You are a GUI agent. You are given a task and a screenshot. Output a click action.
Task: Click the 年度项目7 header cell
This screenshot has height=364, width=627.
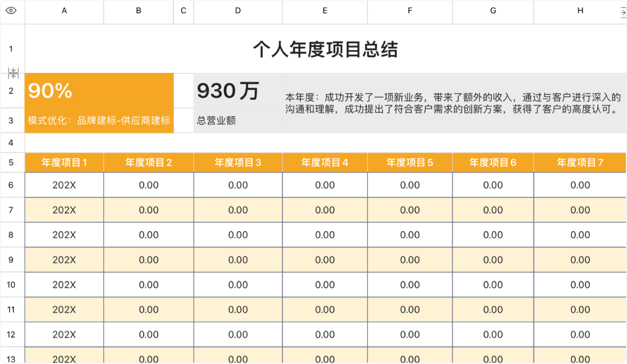580,163
